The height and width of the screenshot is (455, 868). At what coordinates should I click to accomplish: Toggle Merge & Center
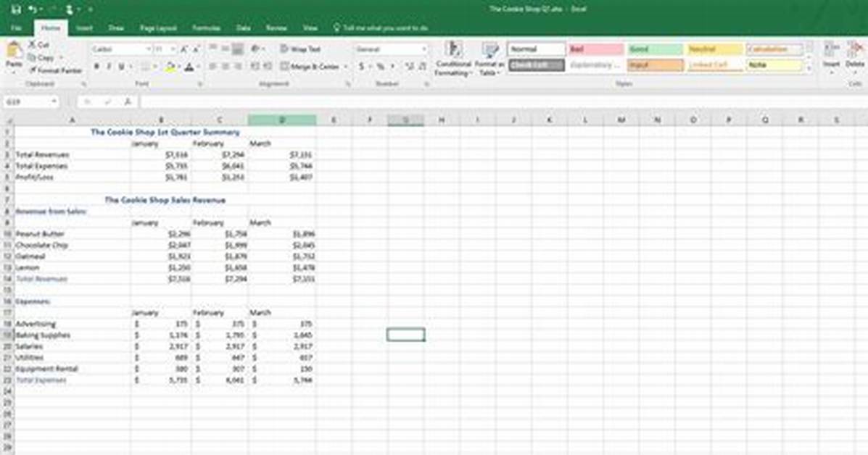(x=310, y=67)
